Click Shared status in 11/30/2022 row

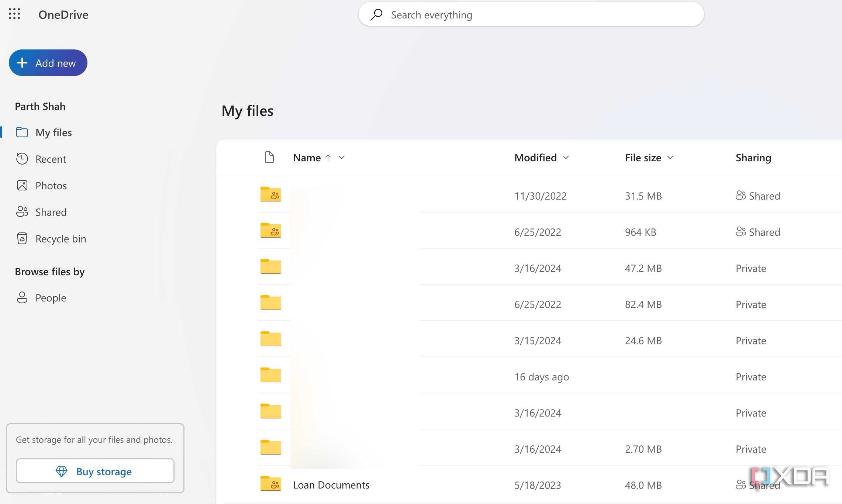pyautogui.click(x=765, y=196)
